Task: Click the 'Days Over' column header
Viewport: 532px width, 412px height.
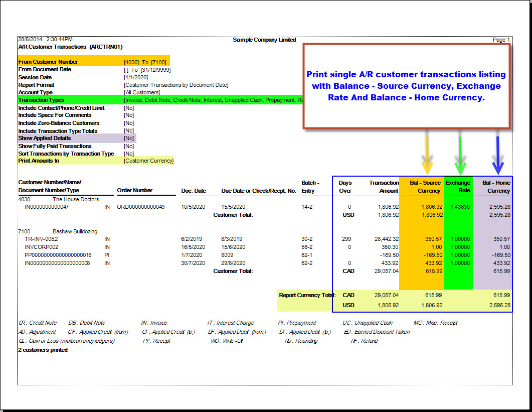Action: click(345, 187)
